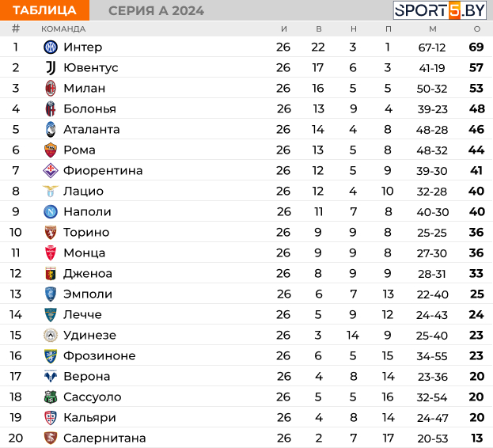
Task: Click the Roma team logo
Action: (x=51, y=150)
